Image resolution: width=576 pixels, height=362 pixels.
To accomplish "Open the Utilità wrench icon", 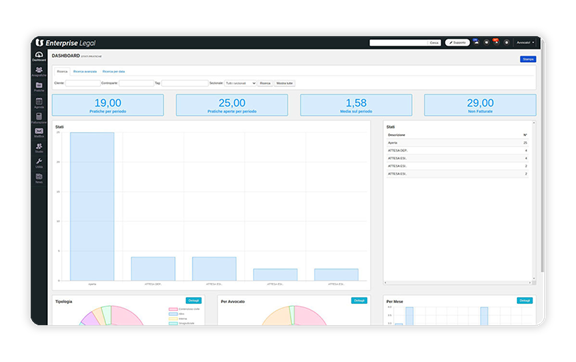I will point(39,163).
